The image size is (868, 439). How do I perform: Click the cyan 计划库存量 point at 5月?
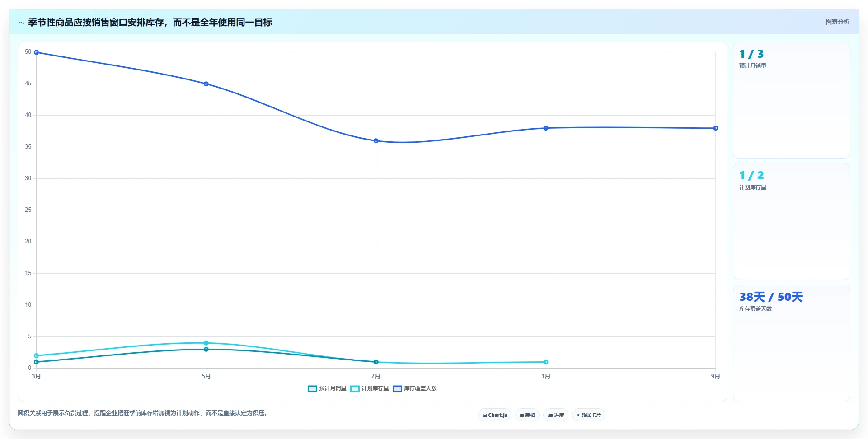pyautogui.click(x=206, y=343)
